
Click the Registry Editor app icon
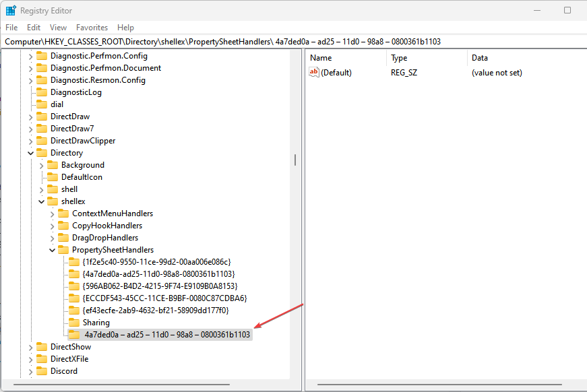pos(11,11)
